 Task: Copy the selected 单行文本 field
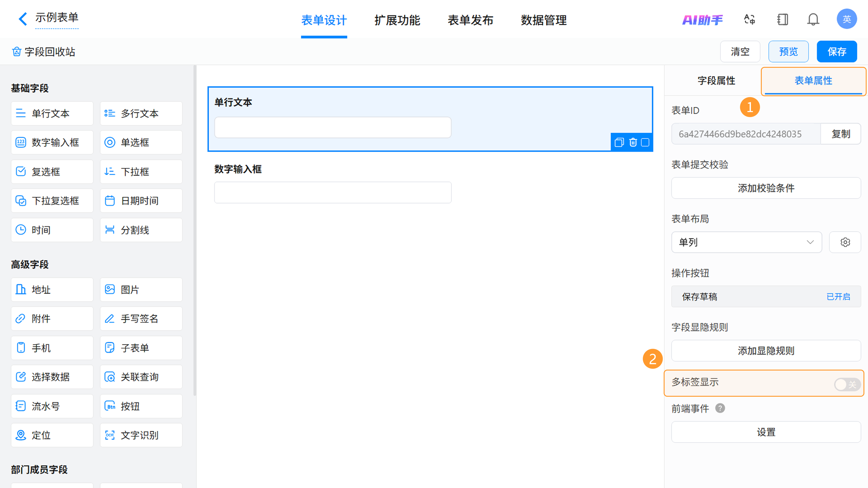click(619, 143)
